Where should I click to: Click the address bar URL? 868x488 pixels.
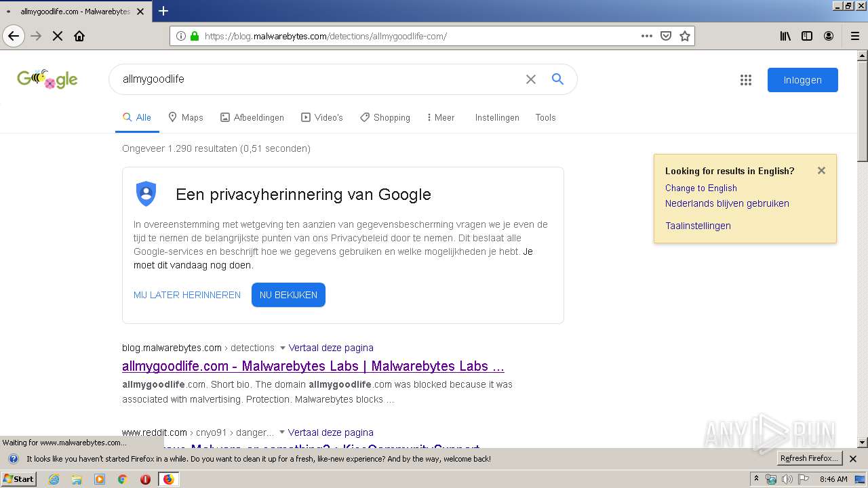coord(325,36)
